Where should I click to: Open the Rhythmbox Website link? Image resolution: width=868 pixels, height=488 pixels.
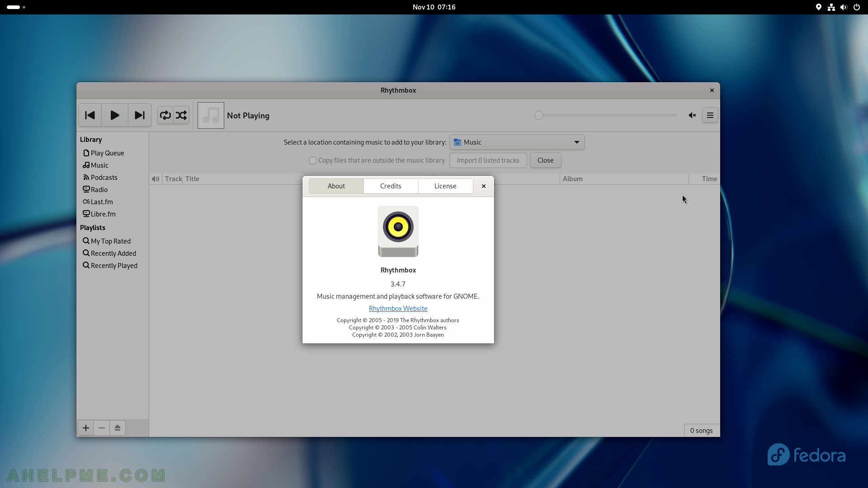398,309
